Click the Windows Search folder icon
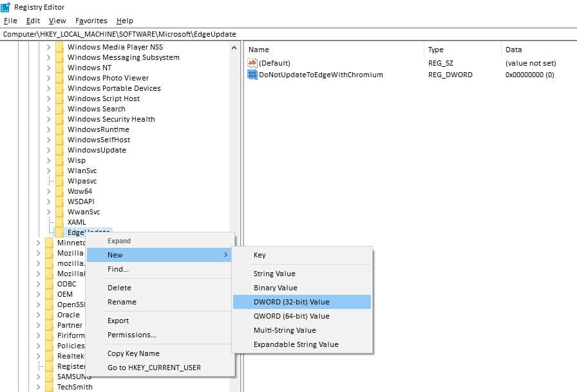The image size is (577, 392). 59,109
